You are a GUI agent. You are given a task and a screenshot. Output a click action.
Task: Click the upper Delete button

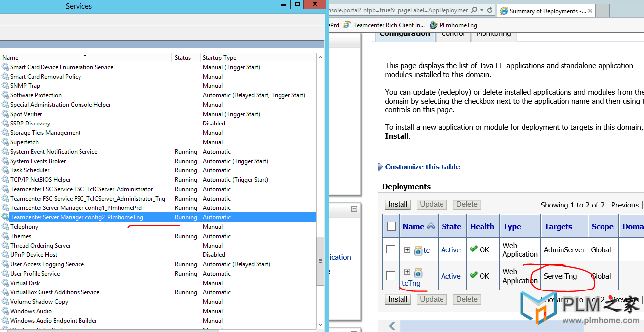(467, 205)
